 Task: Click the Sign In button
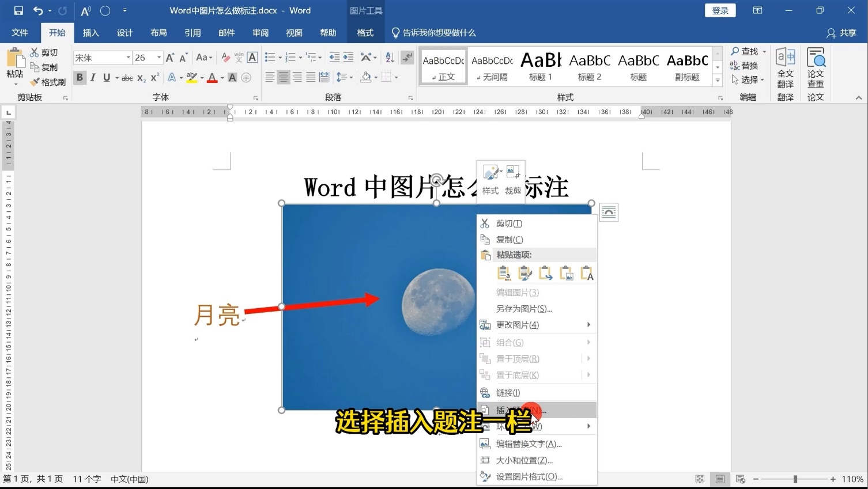pos(720,10)
